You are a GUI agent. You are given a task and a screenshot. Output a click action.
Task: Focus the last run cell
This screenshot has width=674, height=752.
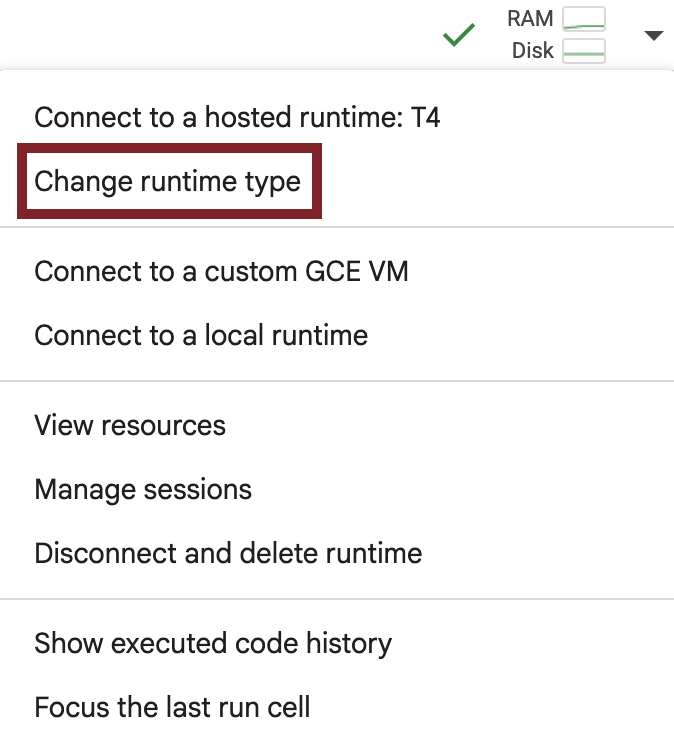[x=172, y=708]
